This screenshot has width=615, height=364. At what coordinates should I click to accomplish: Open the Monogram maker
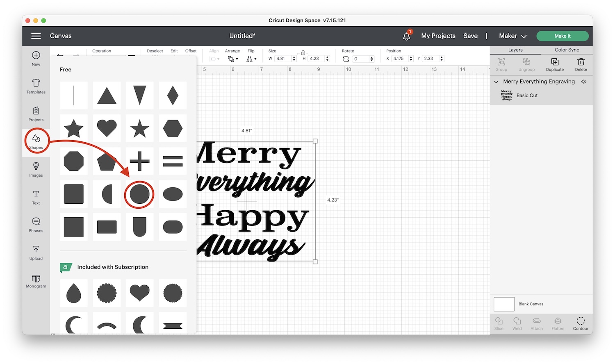tap(36, 281)
